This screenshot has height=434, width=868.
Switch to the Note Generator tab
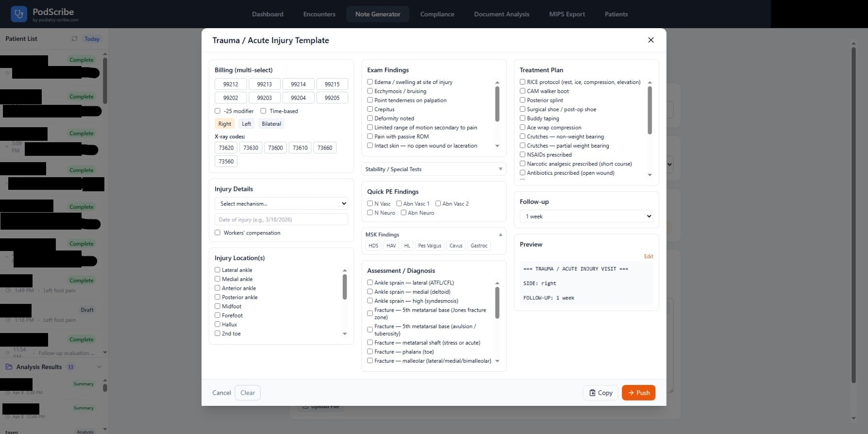coord(378,14)
